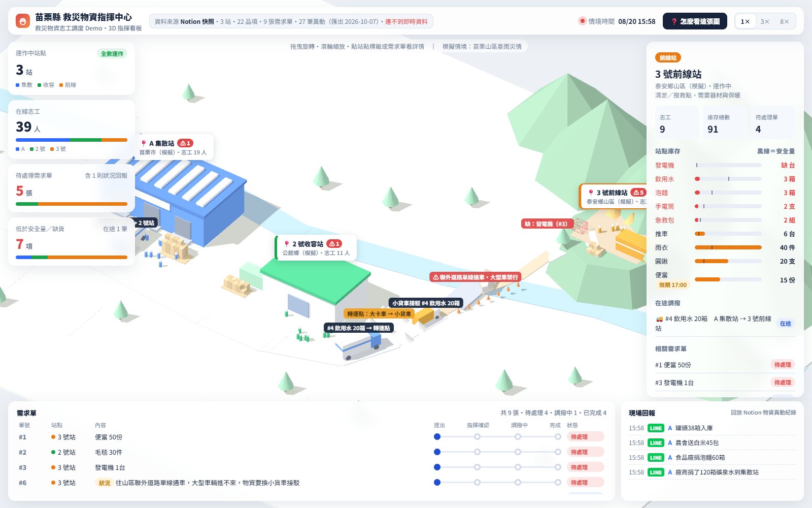
Task: Open the 運作中站點 stat card
Action: point(72,69)
